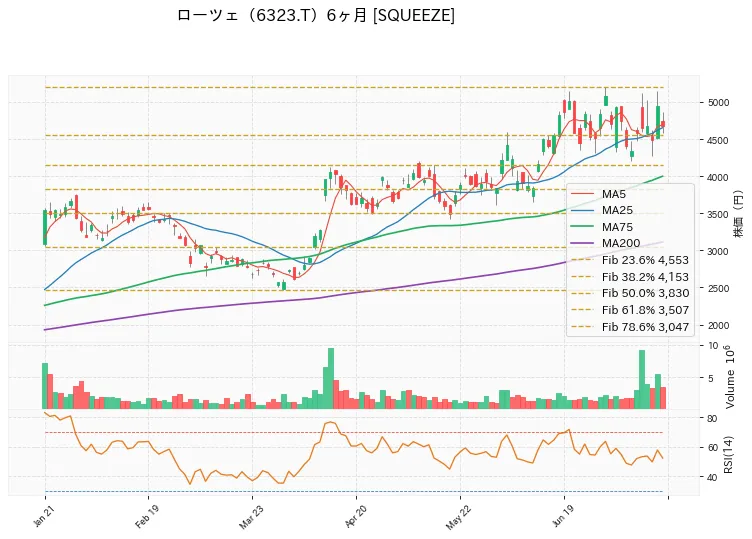Select the Fib 61.8% 3,507 legend item

630,310
